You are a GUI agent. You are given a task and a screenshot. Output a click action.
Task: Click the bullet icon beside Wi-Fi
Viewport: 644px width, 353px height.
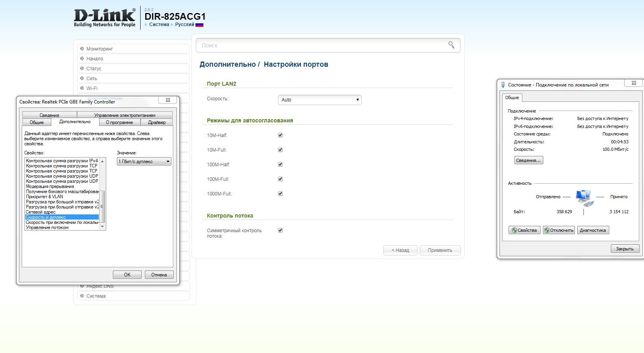pyautogui.click(x=82, y=88)
